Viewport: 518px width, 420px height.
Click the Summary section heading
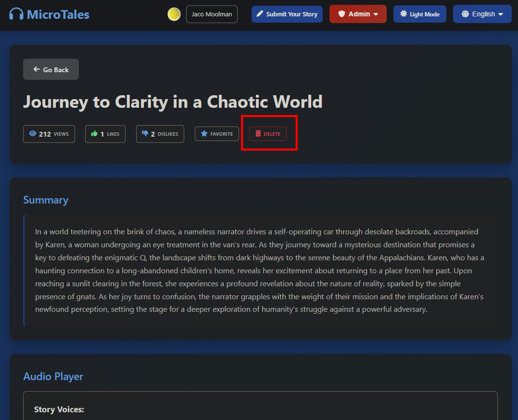click(46, 200)
